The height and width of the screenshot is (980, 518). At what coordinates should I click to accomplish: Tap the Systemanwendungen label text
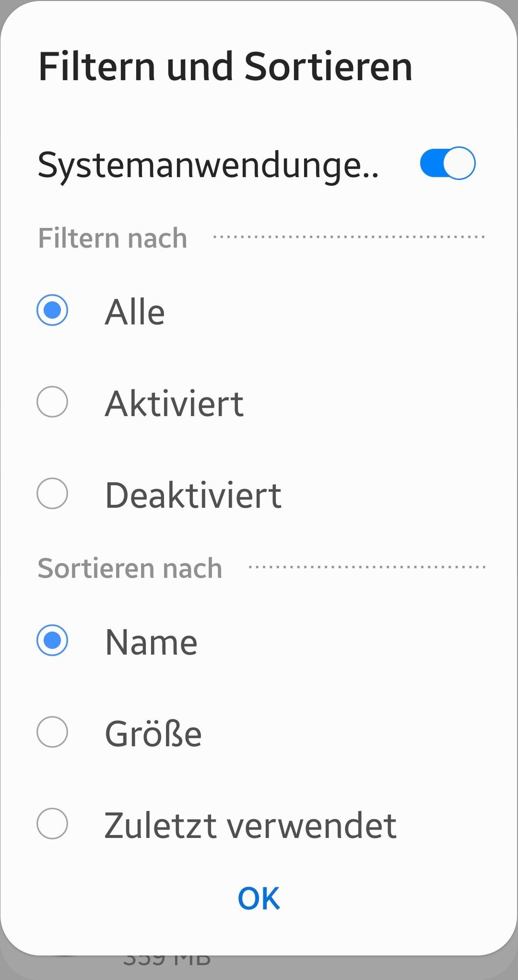pos(208,165)
